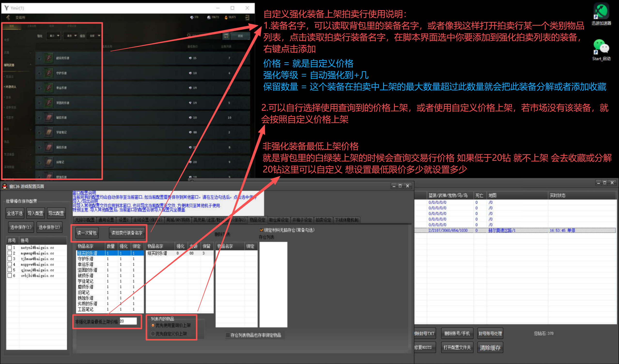The width and height of the screenshot is (619, 364).
Task: Toggle 绑定材料无脑存仓 checkbox
Action: coord(261,230)
